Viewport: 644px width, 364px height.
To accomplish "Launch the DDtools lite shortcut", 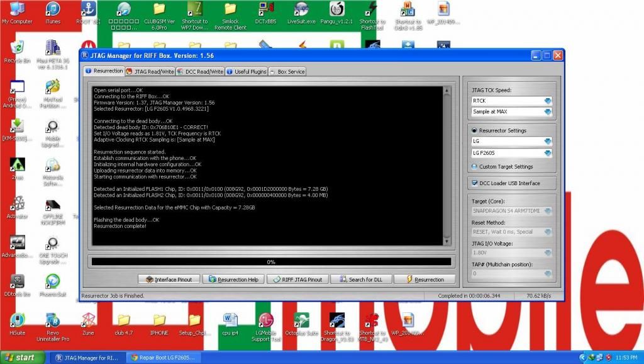I will [17, 285].
